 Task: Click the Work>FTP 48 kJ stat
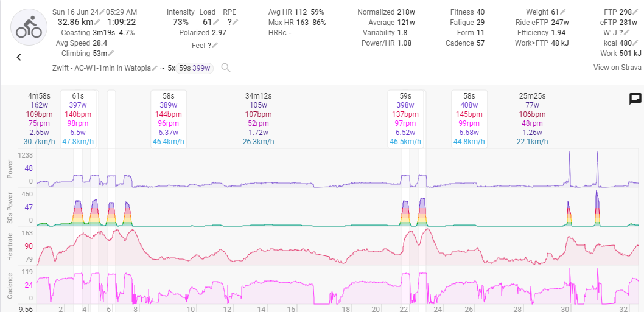pos(542,43)
